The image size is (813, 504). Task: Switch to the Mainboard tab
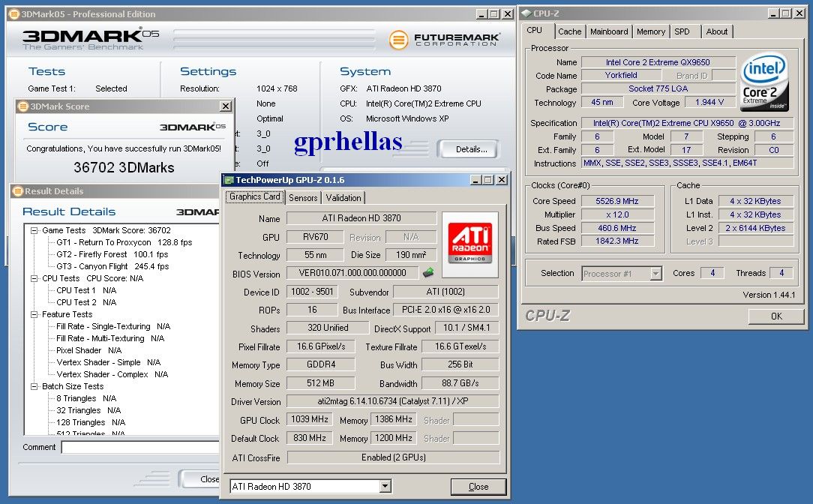(609, 31)
